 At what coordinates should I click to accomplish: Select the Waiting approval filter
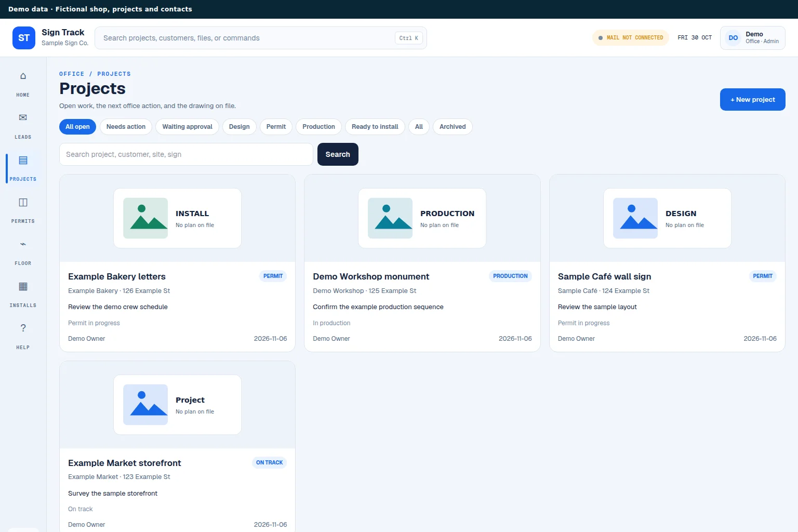[187, 127]
